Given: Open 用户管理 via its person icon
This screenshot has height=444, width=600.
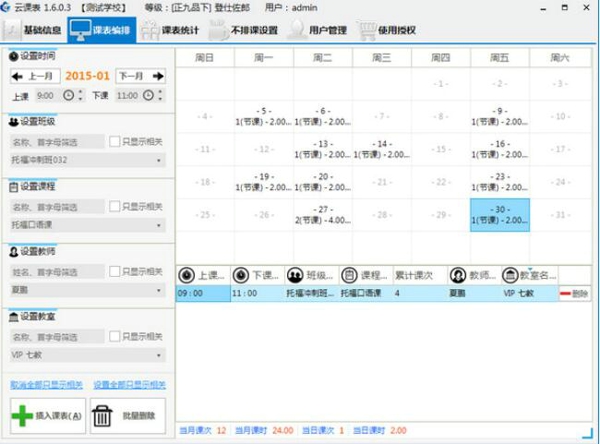Looking at the screenshot, I should tap(296, 30).
